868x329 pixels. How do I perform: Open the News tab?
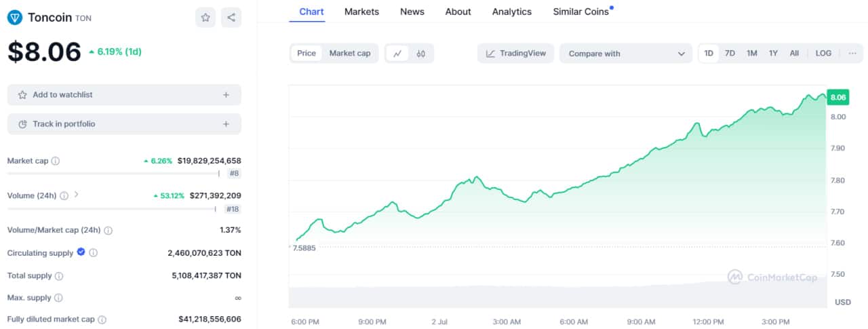pos(412,12)
